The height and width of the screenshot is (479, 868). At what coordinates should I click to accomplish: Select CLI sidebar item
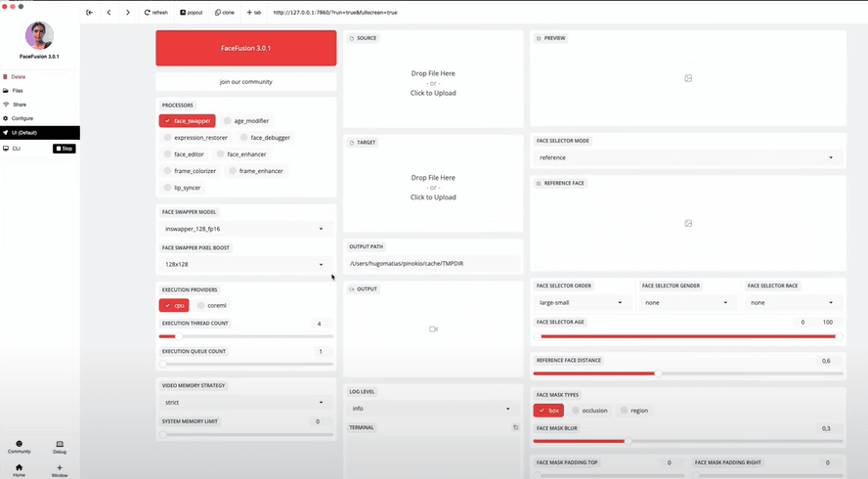point(17,149)
